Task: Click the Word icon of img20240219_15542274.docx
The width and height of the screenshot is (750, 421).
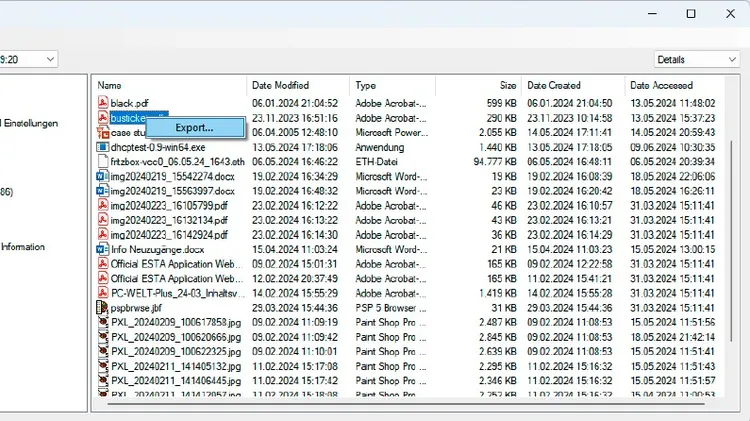Action: [x=103, y=176]
